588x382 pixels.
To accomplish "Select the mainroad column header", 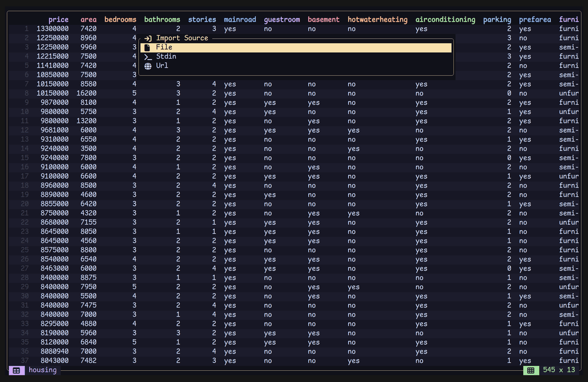I will tap(240, 20).
